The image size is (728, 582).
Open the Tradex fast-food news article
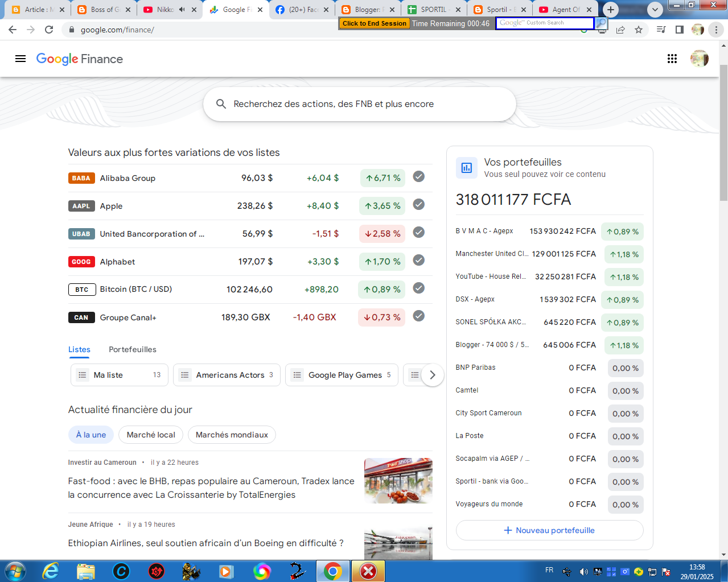point(211,488)
